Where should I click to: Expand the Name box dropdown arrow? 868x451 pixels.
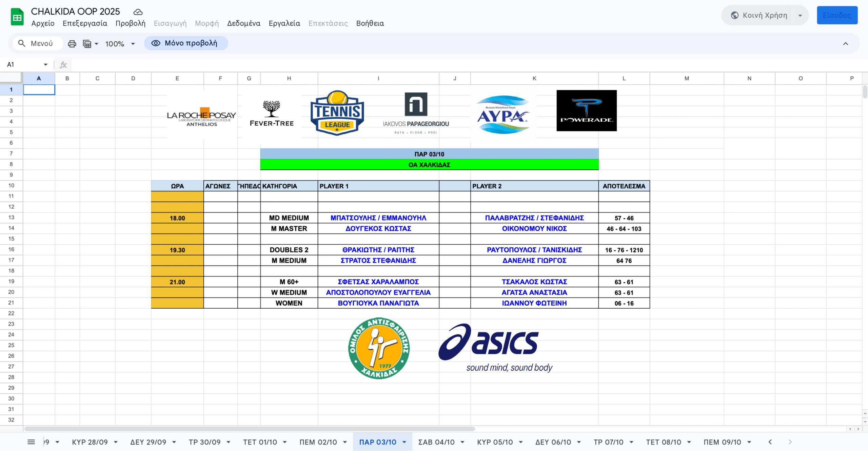[45, 64]
